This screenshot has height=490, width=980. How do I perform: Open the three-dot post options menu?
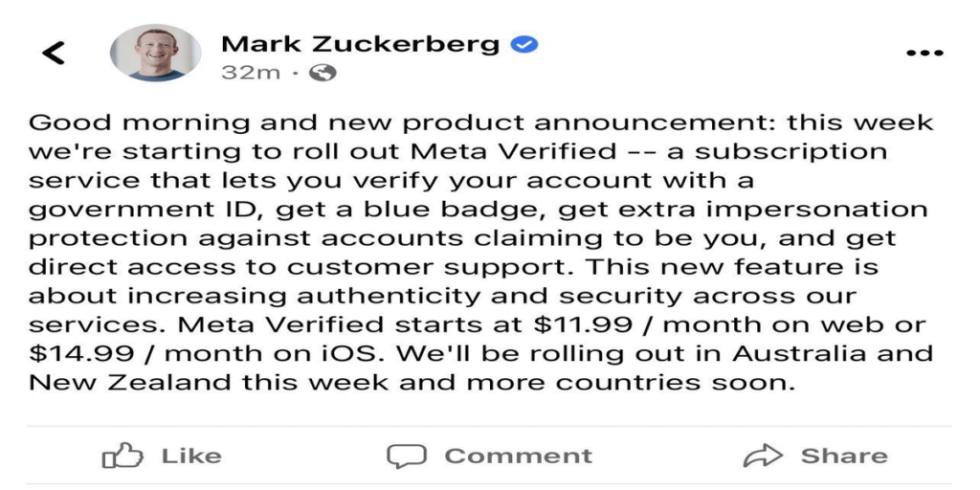tap(924, 54)
